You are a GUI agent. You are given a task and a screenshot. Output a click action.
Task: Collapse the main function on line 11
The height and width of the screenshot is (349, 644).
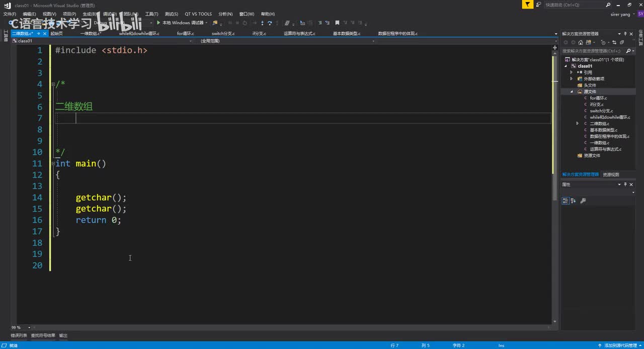point(53,163)
